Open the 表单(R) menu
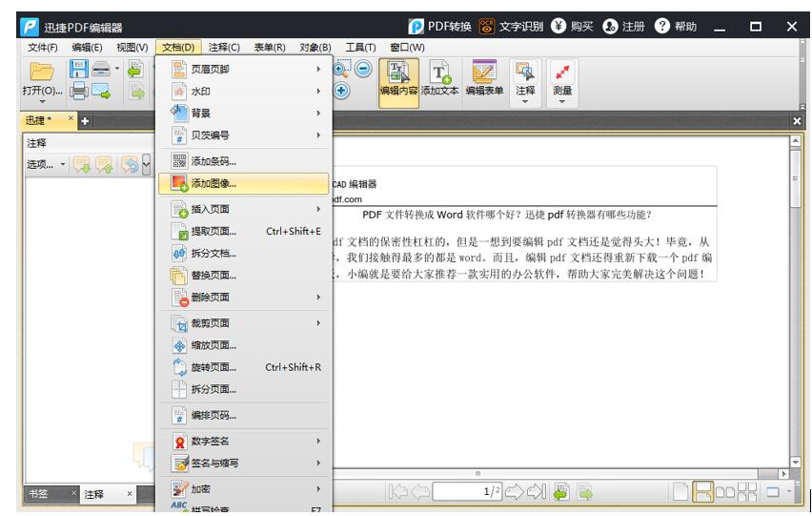The height and width of the screenshot is (516, 812). tap(270, 47)
